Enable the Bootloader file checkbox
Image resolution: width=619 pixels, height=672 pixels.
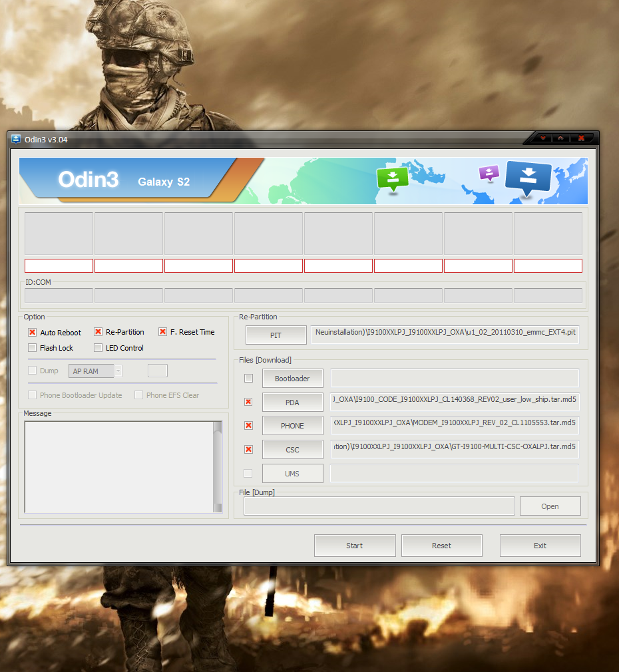(248, 378)
